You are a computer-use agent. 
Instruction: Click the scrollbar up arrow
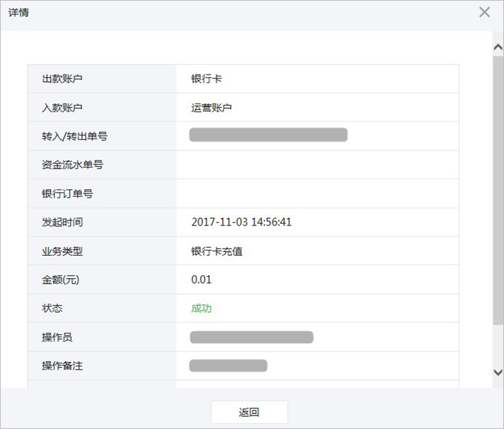pos(498,48)
